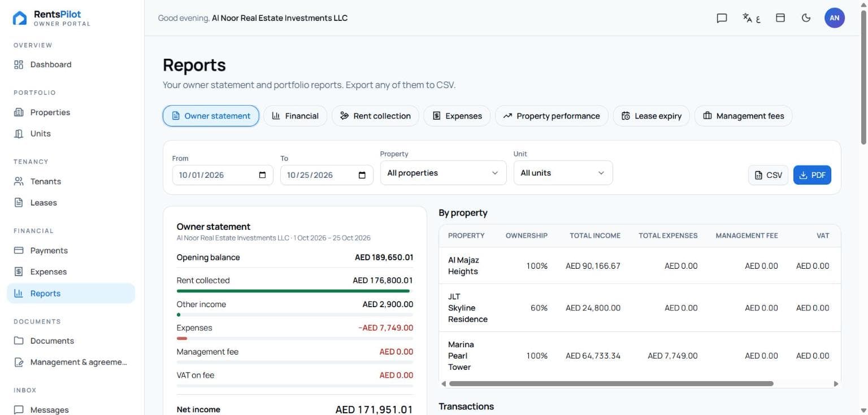The height and width of the screenshot is (415, 868).
Task: Click the To date input field
Action: 327,175
